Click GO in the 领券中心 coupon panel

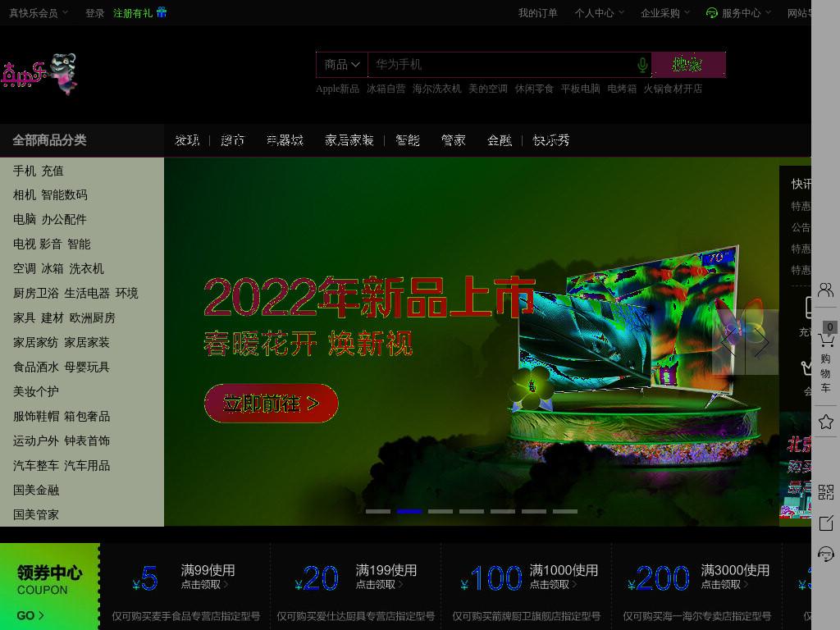pos(30,615)
